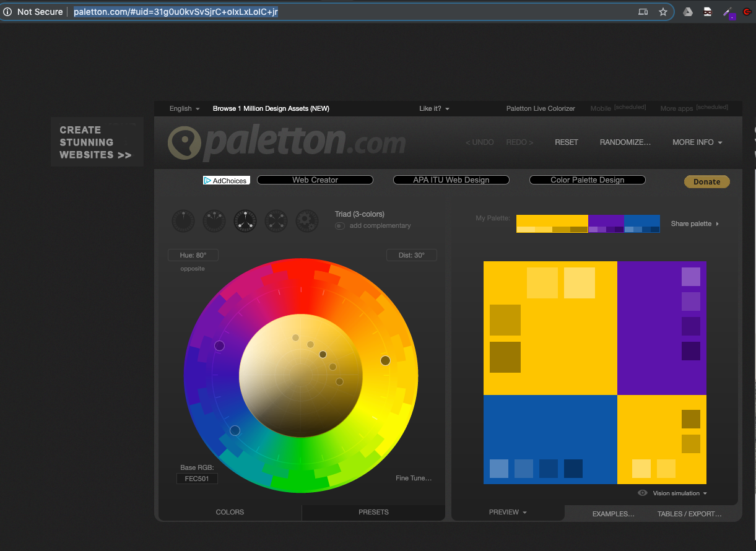The width and height of the screenshot is (756, 551).
Task: Click the Create Stunning Websites banner
Action: coord(97,142)
